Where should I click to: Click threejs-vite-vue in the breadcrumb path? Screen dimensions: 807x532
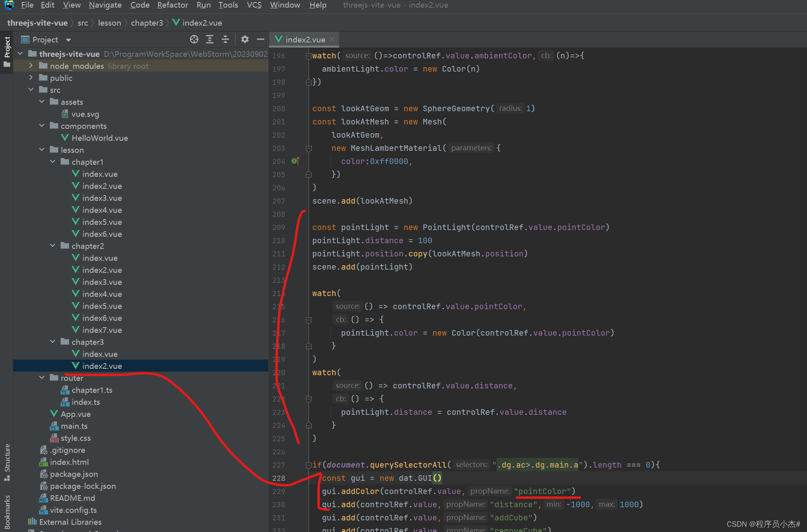37,23
